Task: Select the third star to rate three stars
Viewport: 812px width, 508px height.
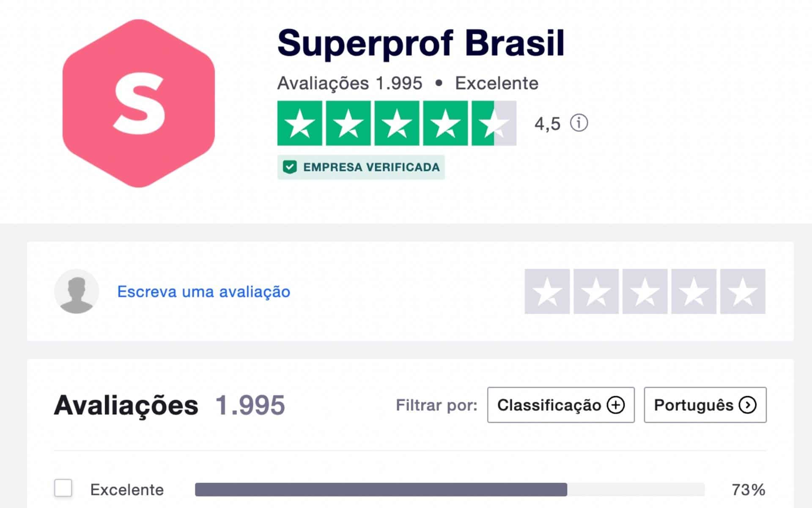Action: click(x=645, y=291)
